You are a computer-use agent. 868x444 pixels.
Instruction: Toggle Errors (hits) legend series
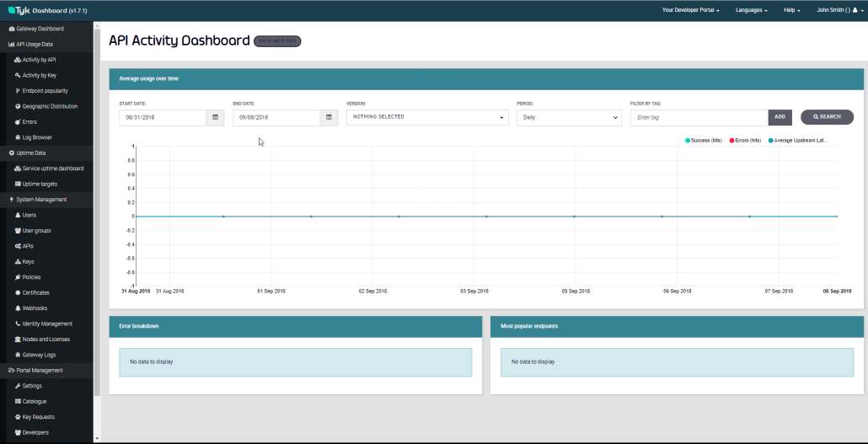[744, 141]
